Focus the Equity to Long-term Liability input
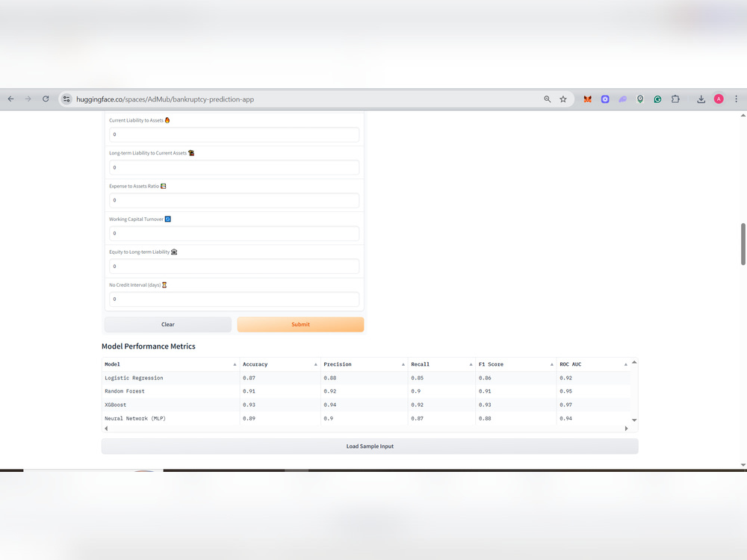Viewport: 747px width, 560px height. [234, 267]
